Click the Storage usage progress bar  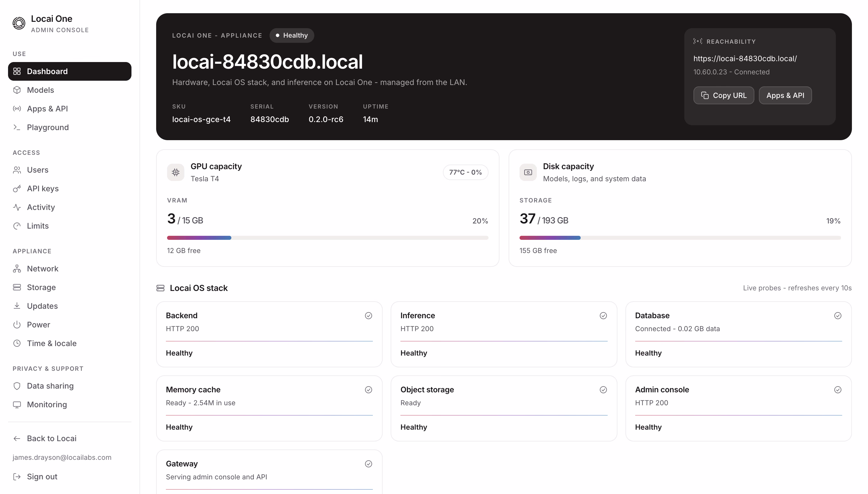click(x=680, y=238)
